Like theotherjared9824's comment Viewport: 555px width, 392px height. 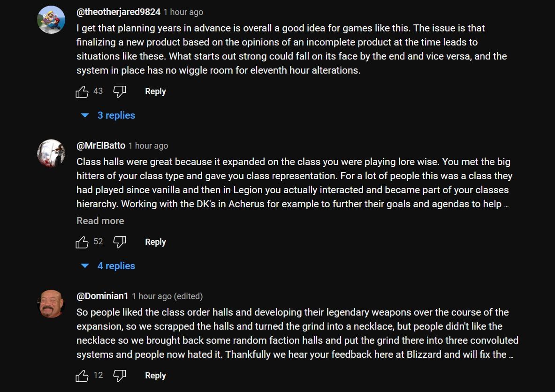[x=82, y=92]
